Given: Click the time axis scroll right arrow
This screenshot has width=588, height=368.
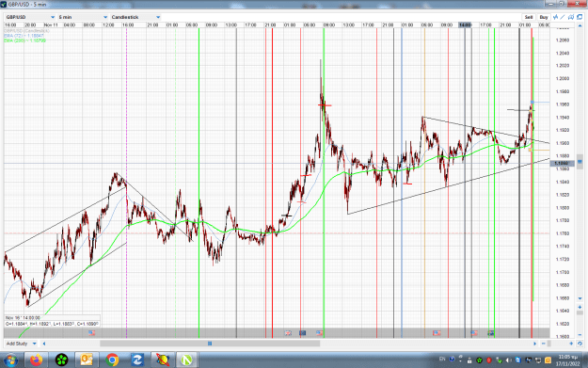Looking at the screenshot, I should [534, 344].
